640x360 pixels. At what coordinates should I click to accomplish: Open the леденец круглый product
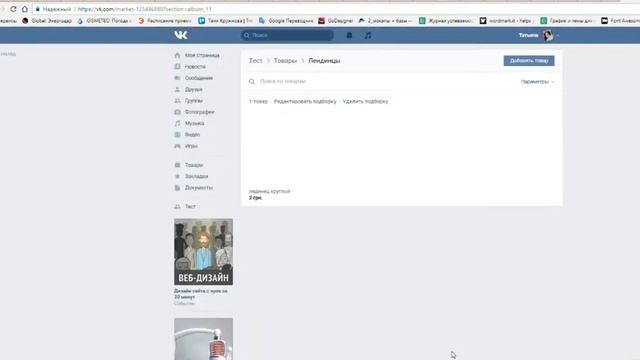[x=269, y=191]
